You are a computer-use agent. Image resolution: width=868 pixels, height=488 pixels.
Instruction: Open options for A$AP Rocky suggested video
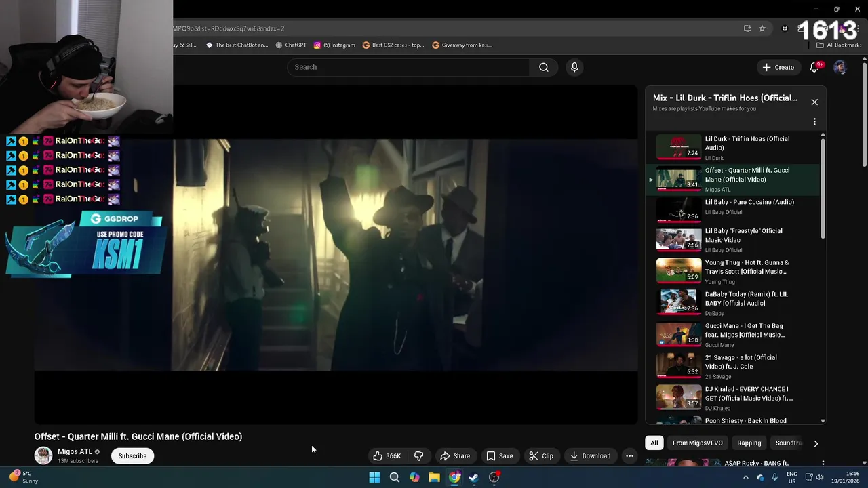click(x=823, y=464)
